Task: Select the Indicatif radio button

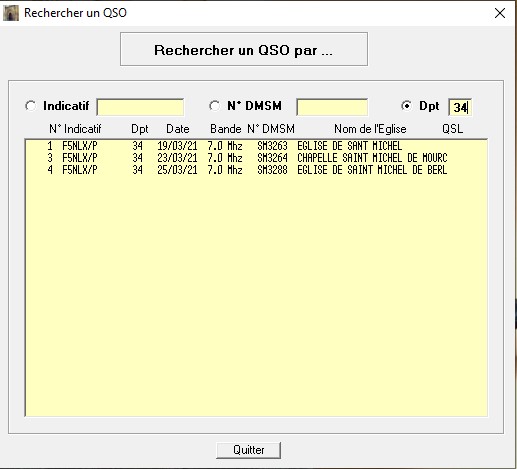Action: coord(31,106)
